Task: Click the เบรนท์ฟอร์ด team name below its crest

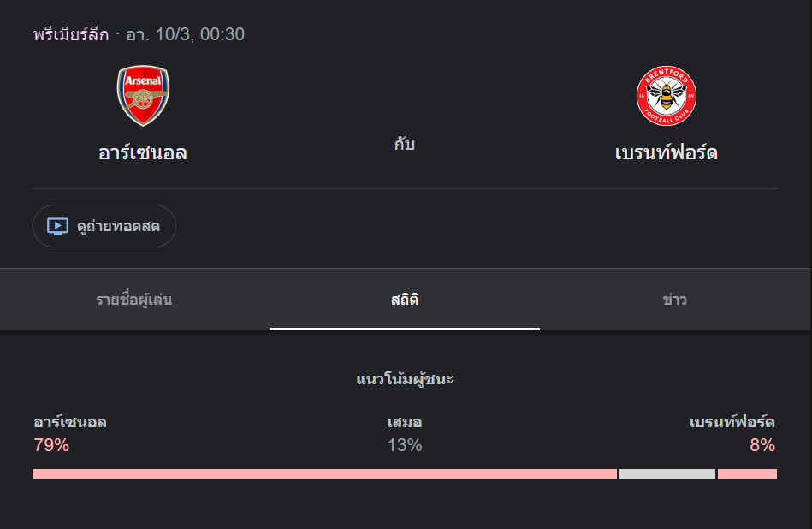Action: click(667, 153)
